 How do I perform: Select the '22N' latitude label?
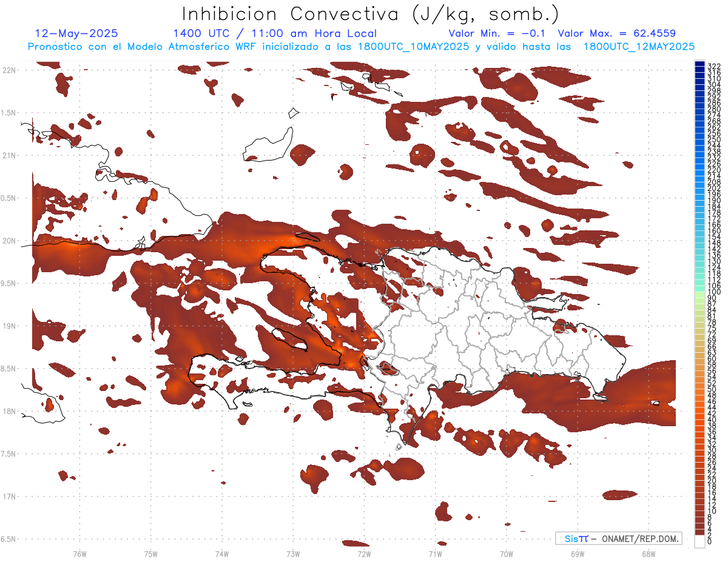[x=9, y=70]
